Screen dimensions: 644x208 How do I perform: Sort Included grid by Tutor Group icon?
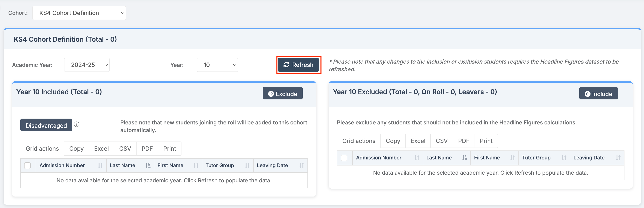pyautogui.click(x=247, y=165)
